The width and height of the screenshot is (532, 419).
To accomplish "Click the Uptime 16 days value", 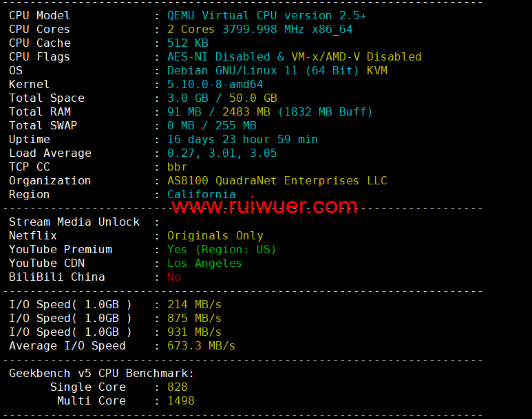I will click(242, 140).
